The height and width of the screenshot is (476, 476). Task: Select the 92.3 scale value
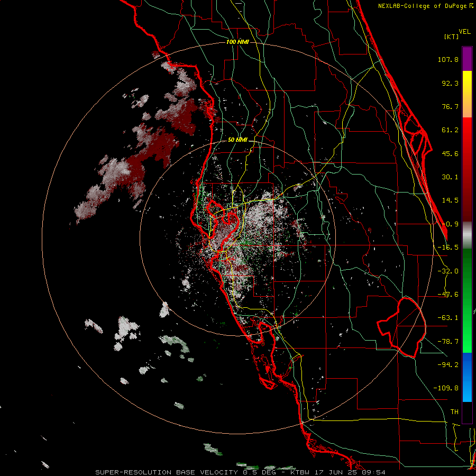[x=450, y=83]
